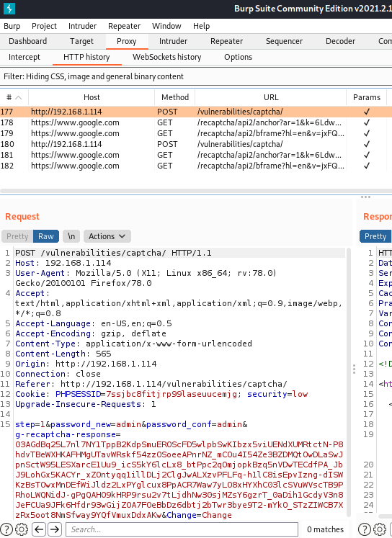The image size is (392, 538).
Task: Click the Referer header line in request
Action: 151,384
